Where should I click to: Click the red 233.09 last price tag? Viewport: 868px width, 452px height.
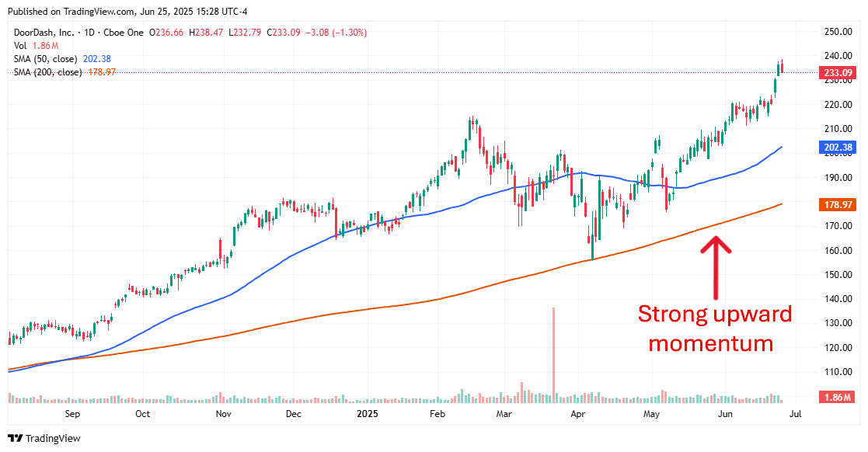[838, 73]
